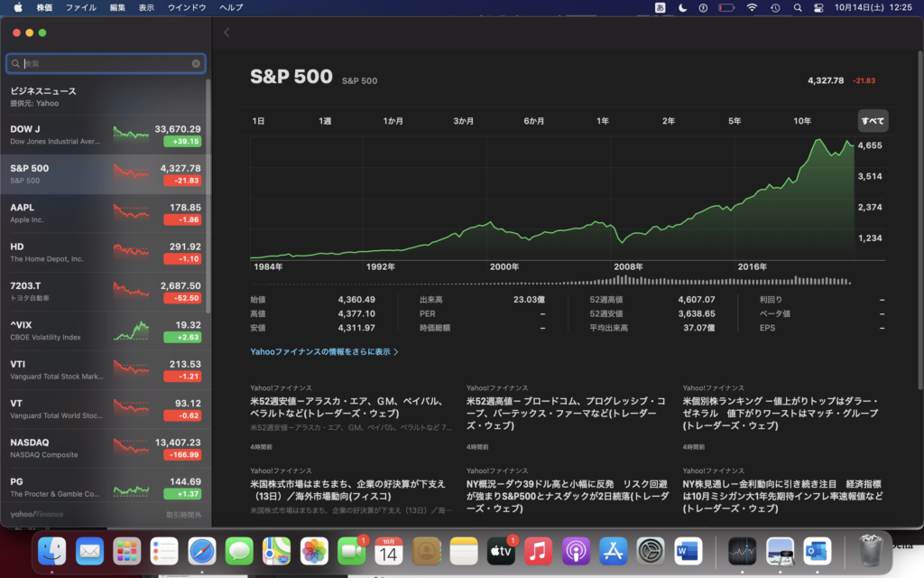
Task: Open the Focus moon menu in the menu bar
Action: click(x=682, y=7)
